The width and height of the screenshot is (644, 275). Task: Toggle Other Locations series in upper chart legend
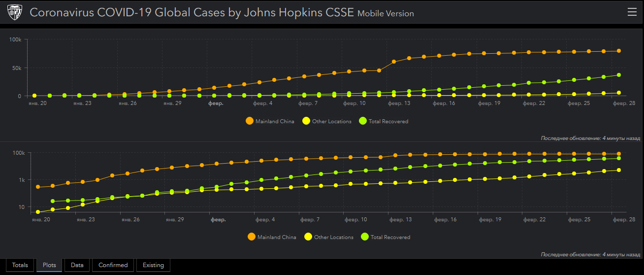pyautogui.click(x=327, y=121)
